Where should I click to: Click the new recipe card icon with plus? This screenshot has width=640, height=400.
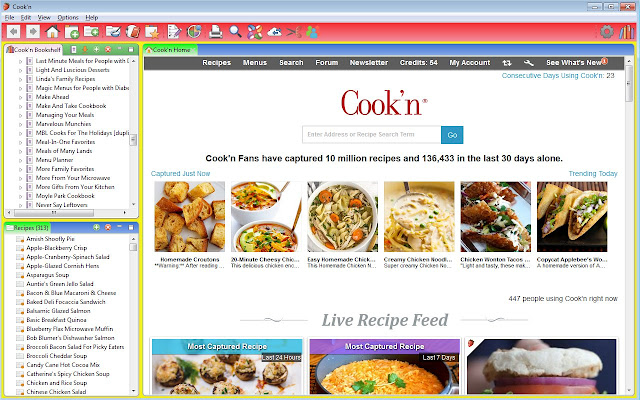pos(91,31)
